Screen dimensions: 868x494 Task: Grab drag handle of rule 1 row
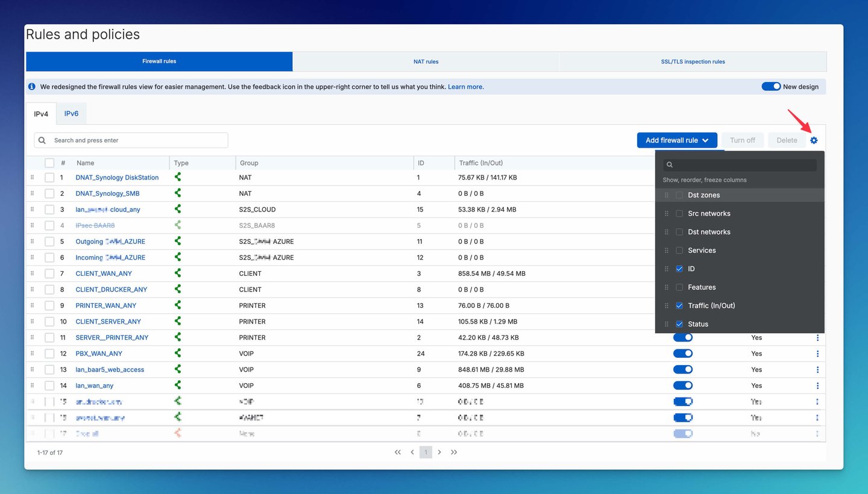pos(33,178)
